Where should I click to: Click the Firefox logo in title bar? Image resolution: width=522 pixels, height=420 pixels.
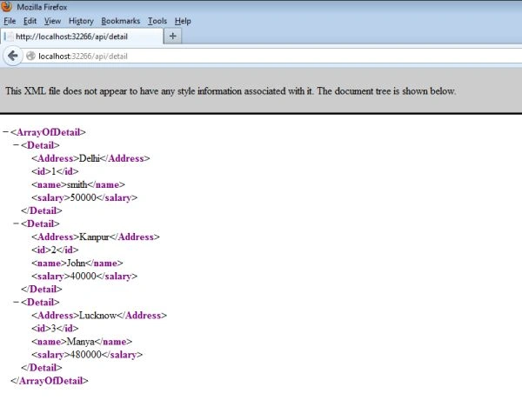tap(6, 7)
